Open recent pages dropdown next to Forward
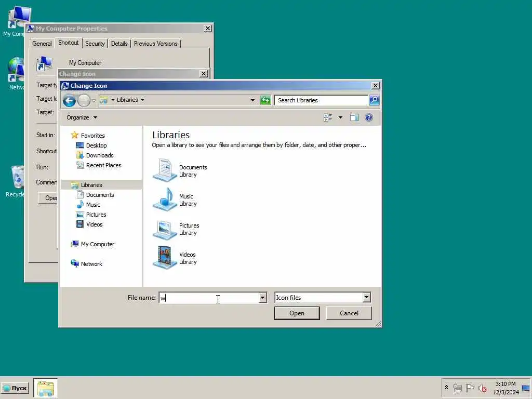The image size is (532, 399). (94, 100)
